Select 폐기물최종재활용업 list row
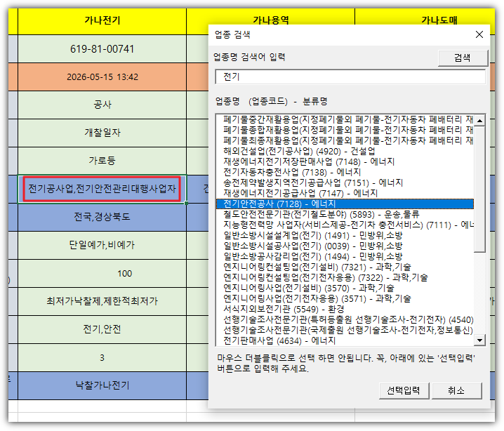The width and height of the screenshot is (504, 431). pyautogui.click(x=345, y=141)
